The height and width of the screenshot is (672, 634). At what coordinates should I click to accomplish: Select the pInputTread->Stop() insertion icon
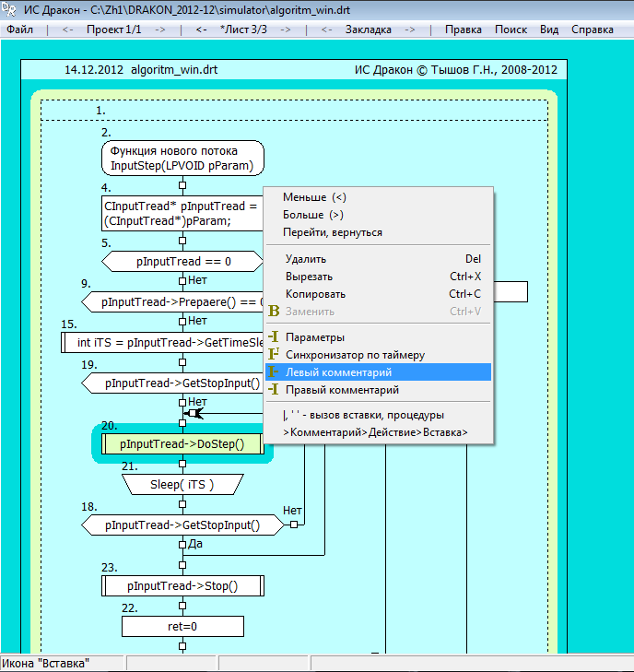point(182,585)
